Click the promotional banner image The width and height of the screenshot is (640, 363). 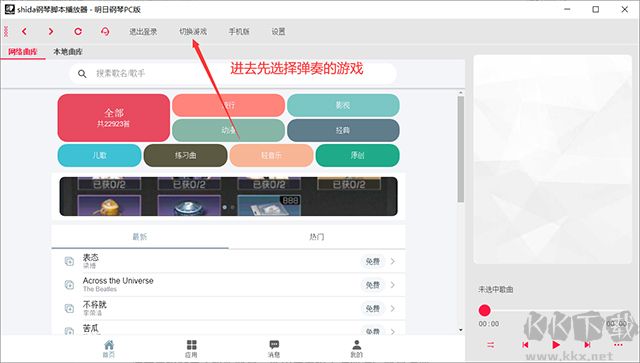point(229,196)
